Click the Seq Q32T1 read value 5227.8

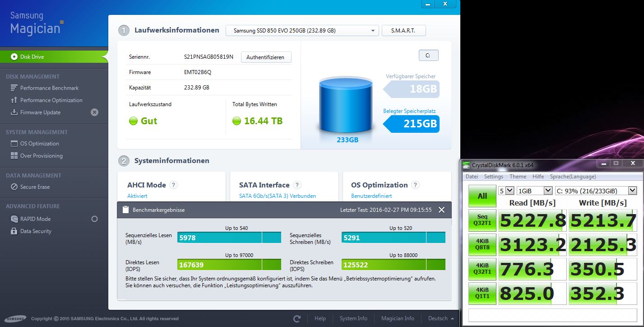(533, 220)
